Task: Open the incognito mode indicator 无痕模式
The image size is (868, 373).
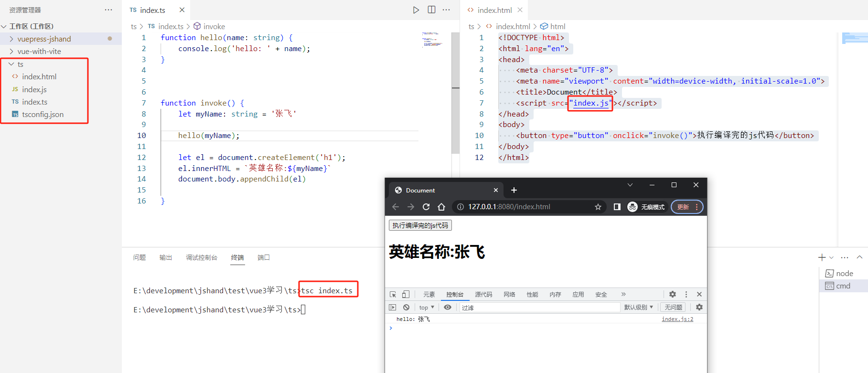Action: (x=646, y=207)
